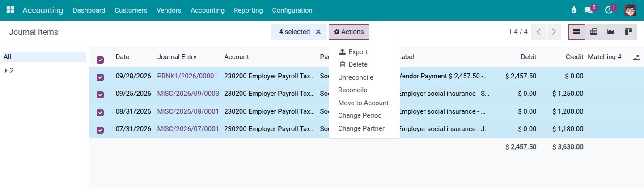Choose Move to Account action
This screenshot has height=188, width=644.
(364, 103)
